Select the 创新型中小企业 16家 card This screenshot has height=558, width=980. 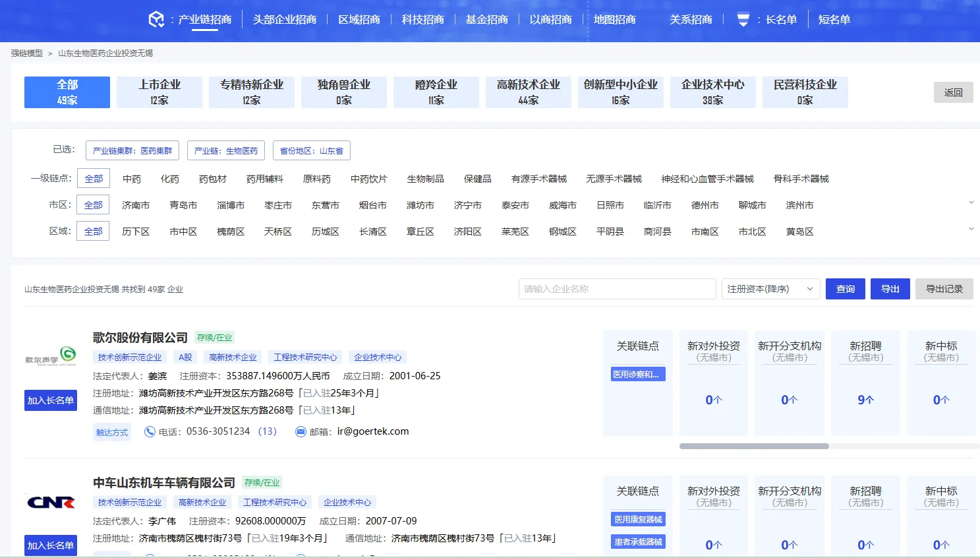pos(621,92)
